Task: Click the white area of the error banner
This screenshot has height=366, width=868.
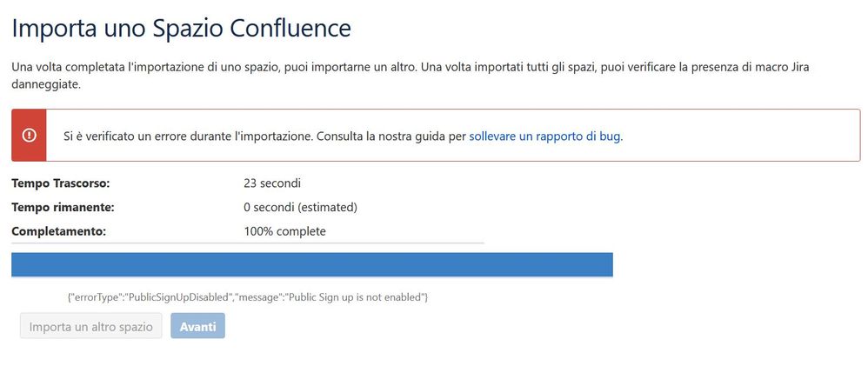Action: pos(742,136)
